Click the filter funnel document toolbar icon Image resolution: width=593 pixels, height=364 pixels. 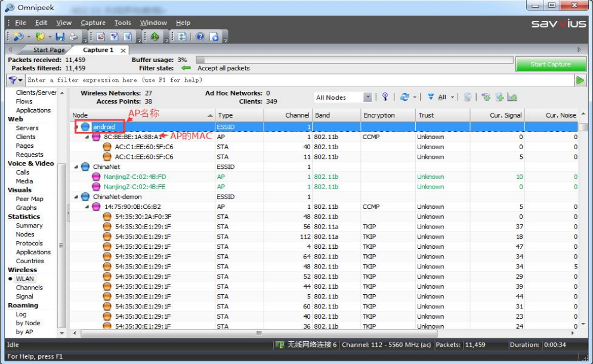click(114, 37)
